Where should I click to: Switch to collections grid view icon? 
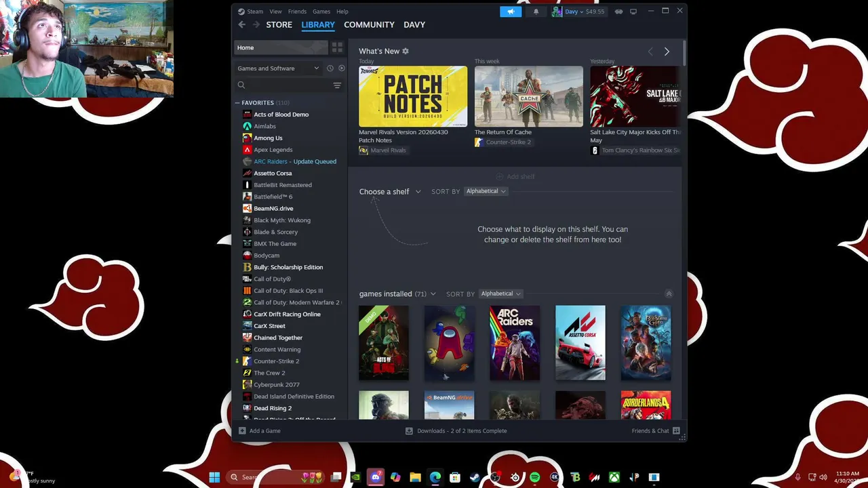click(337, 47)
